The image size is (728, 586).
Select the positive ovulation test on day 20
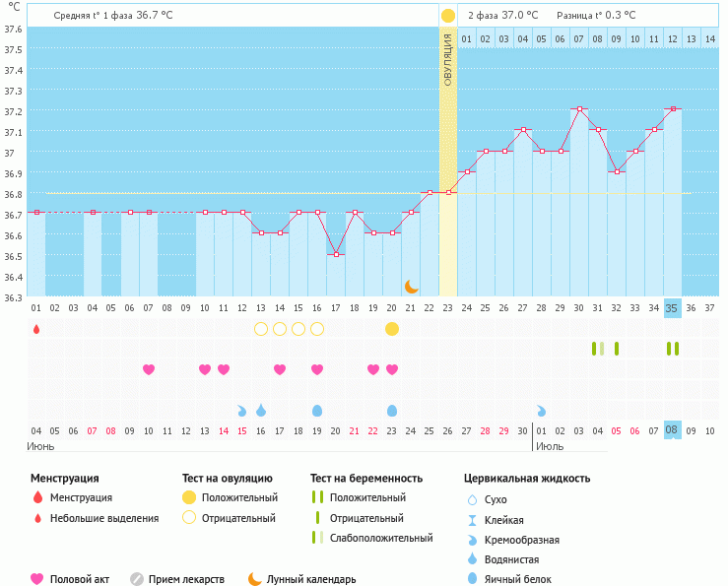392,329
